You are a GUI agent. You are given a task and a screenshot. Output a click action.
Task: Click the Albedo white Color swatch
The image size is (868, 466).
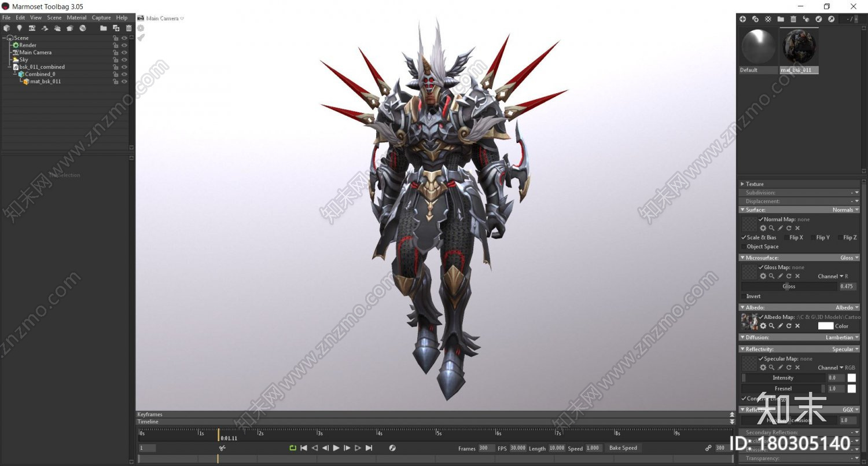tap(826, 326)
